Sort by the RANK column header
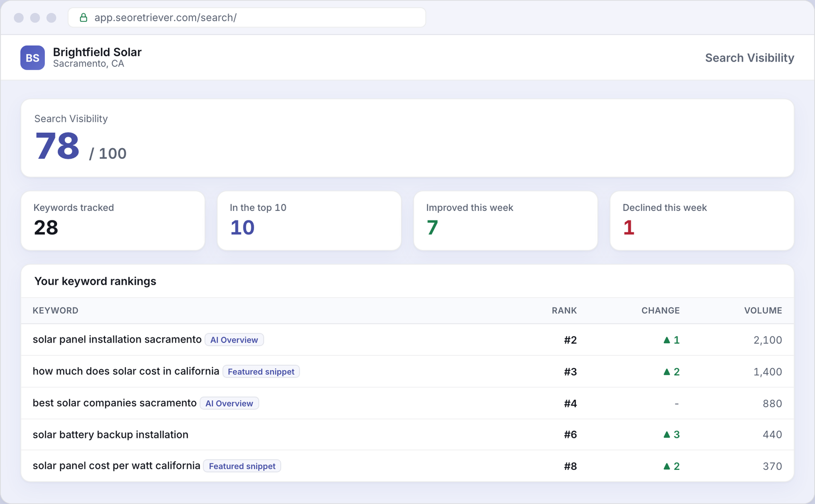The height and width of the screenshot is (504, 815). [x=564, y=311]
